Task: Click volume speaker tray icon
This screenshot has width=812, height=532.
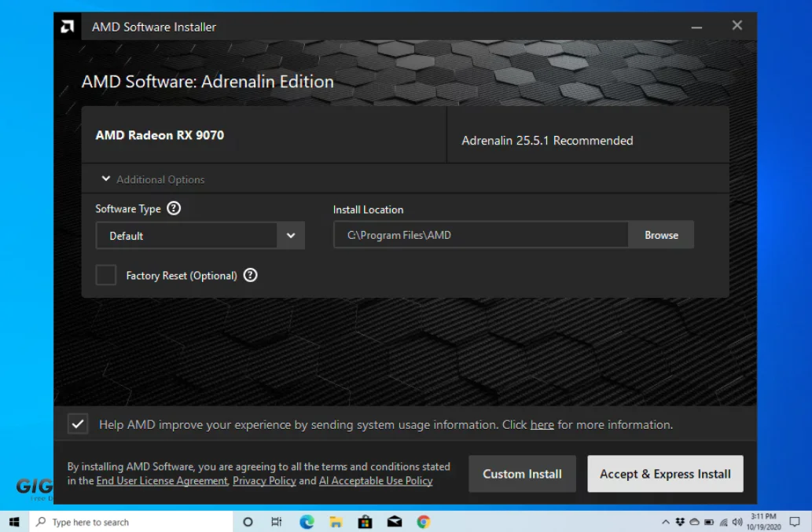Action: [737, 522]
